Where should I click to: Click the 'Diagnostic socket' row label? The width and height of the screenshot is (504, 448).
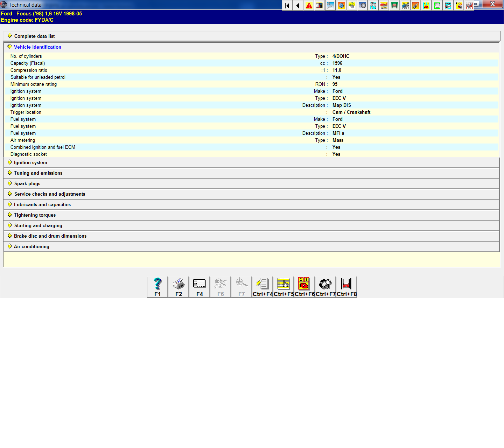coord(29,154)
